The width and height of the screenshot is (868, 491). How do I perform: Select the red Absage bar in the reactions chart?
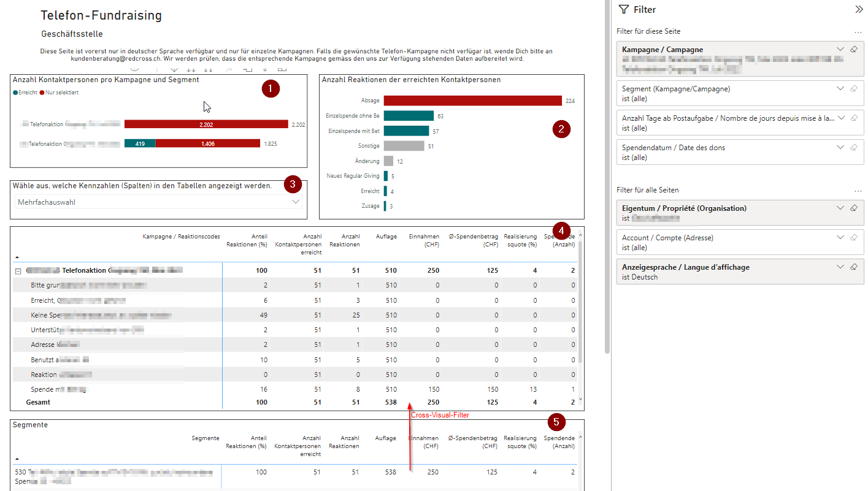pos(473,101)
